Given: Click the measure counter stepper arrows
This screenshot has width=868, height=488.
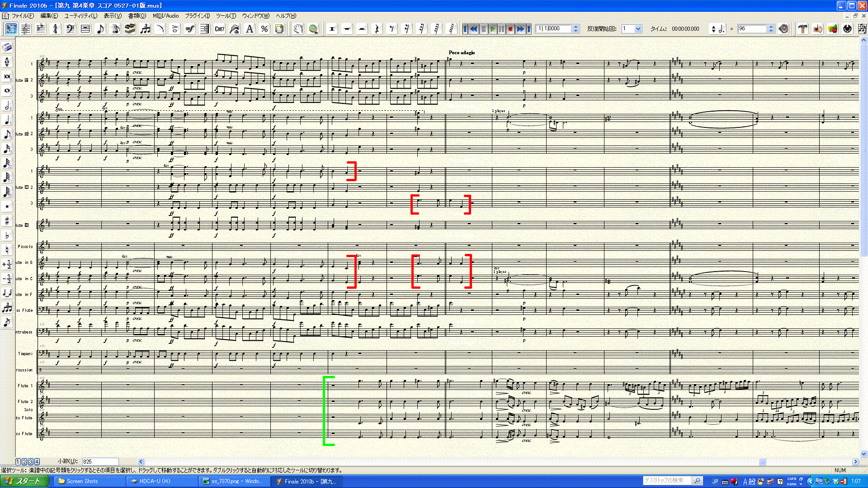Looking at the screenshot, I should pos(576,29).
